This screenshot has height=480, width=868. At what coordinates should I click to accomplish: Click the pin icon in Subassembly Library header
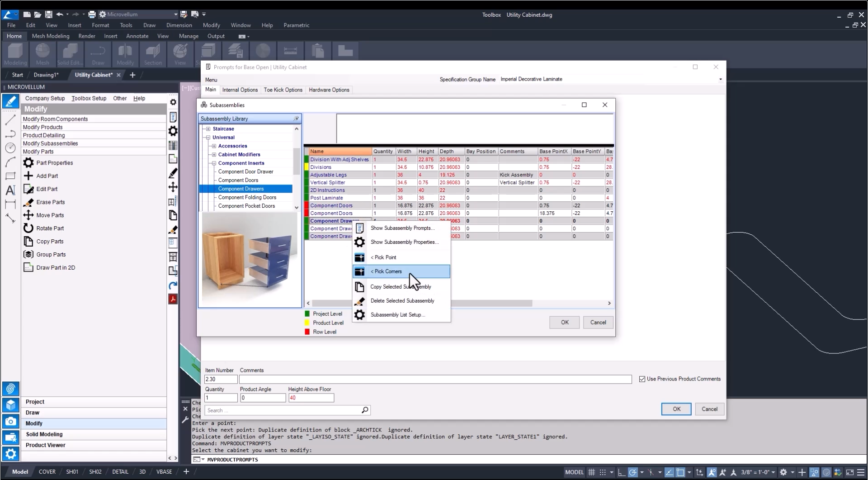pos(296,119)
